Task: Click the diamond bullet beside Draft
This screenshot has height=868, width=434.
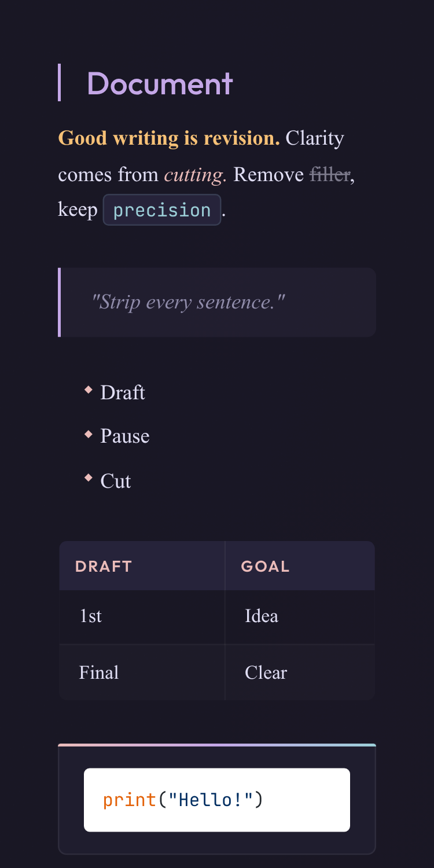Action: tap(89, 390)
